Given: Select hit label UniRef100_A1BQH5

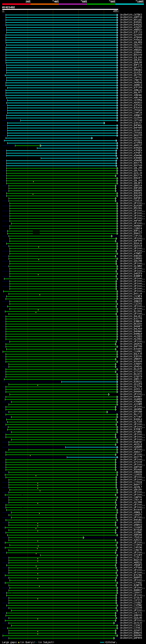Looking at the screenshot, I should coord(131,447).
